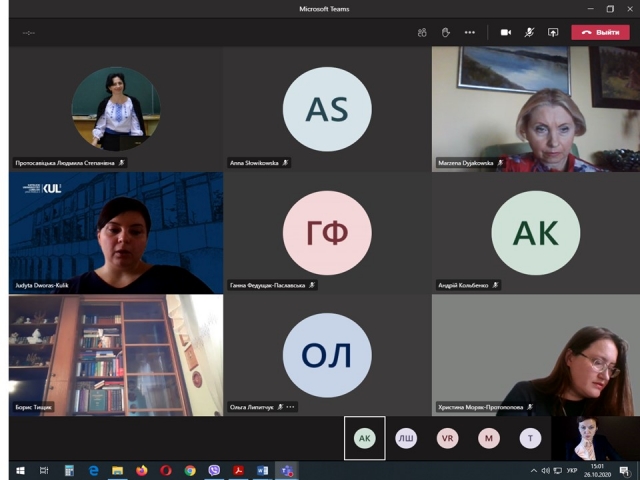Open the volume control in tray
The image size is (640, 480).
click(546, 471)
